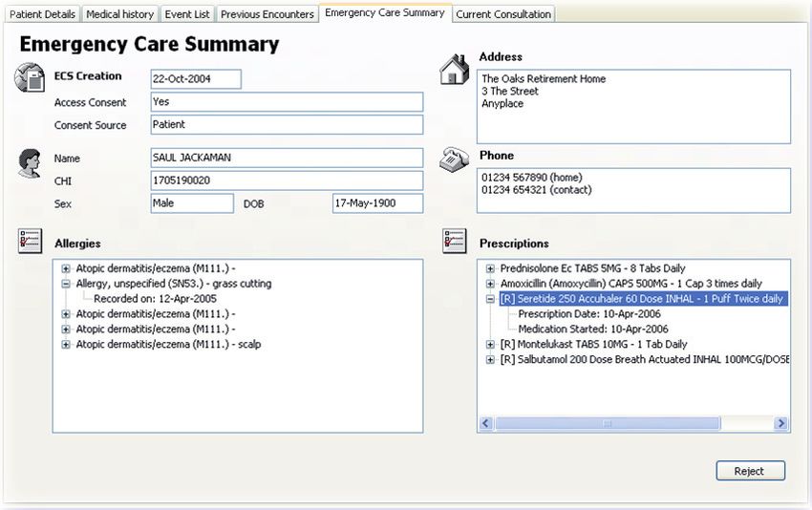The height and width of the screenshot is (510, 812).
Task: Click the ECS Creation globe document icon
Action: pyautogui.click(x=30, y=77)
